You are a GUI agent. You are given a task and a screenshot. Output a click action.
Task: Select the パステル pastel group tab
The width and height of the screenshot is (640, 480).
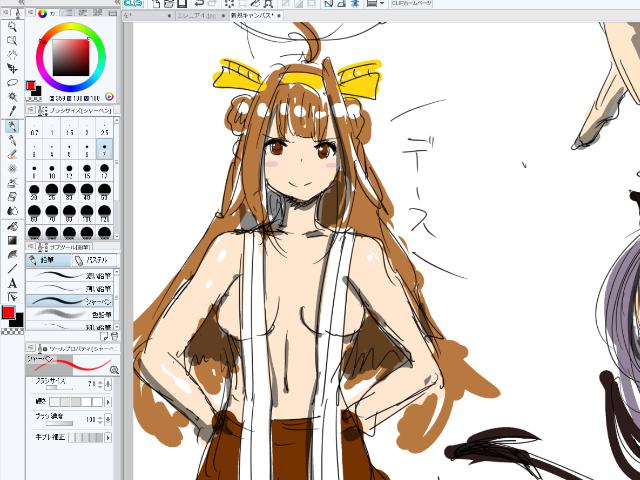pyautogui.click(x=92, y=260)
